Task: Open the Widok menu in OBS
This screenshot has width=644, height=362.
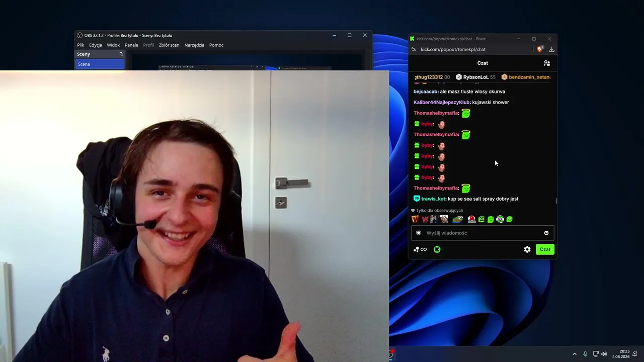Action: click(113, 45)
